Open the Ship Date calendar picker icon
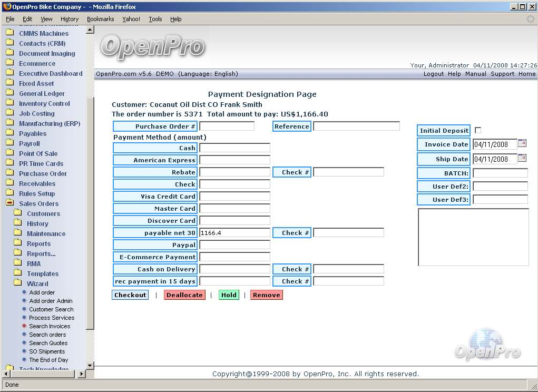The width and height of the screenshot is (538, 392). [522, 158]
